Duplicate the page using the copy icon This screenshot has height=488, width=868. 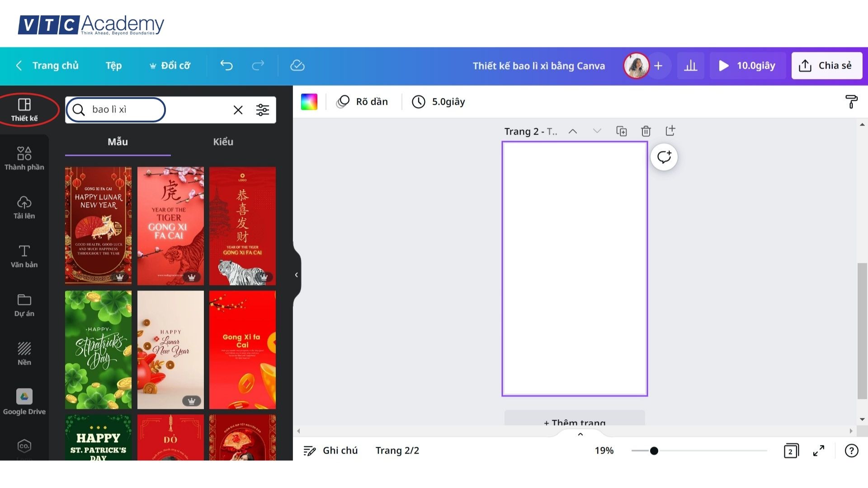point(622,131)
